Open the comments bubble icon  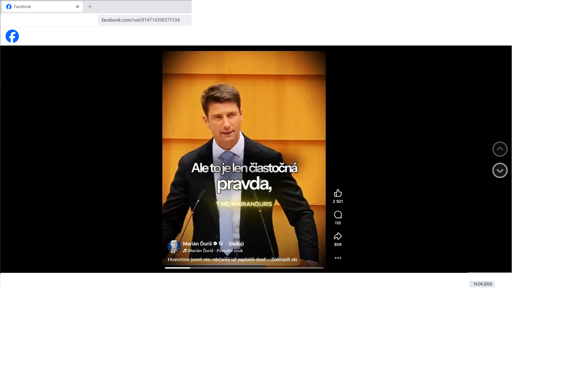click(338, 215)
